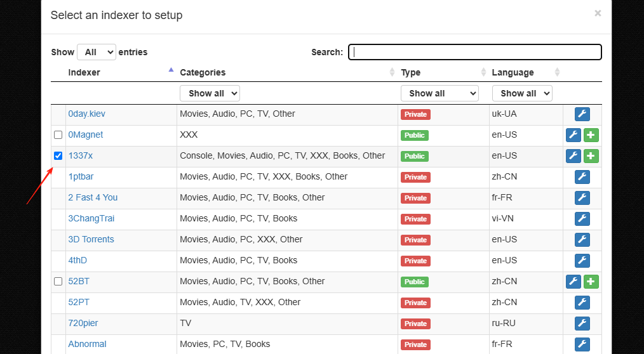Uncheck the 1337x checkbox
Viewport: 644px width, 354px height.
point(58,156)
